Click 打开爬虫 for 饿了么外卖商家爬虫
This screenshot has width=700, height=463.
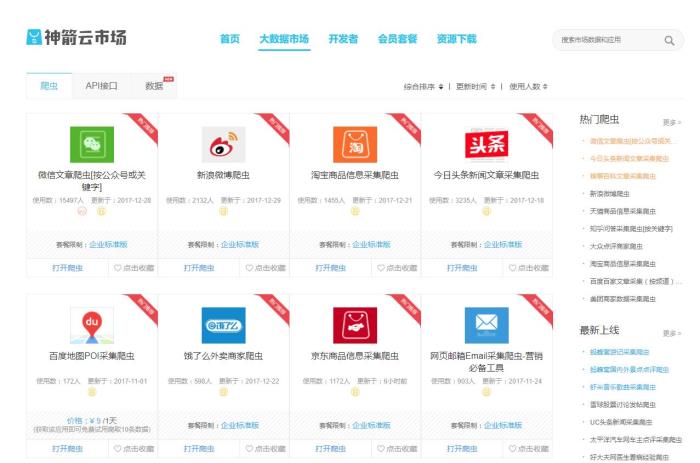199,449
